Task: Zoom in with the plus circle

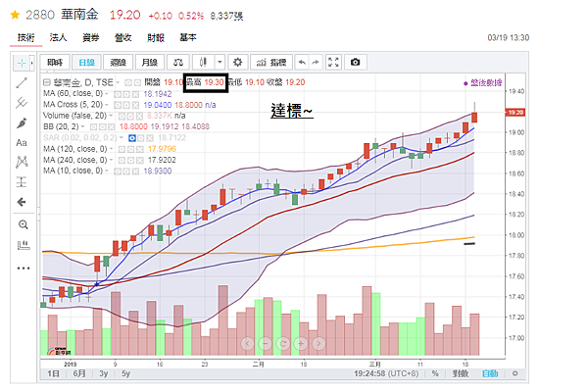Action: pos(301,343)
